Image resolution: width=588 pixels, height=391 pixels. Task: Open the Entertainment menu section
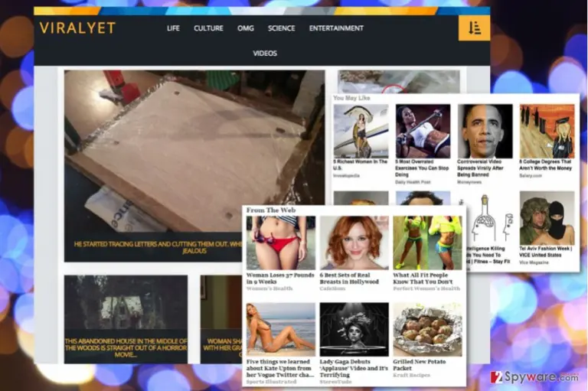tap(336, 28)
